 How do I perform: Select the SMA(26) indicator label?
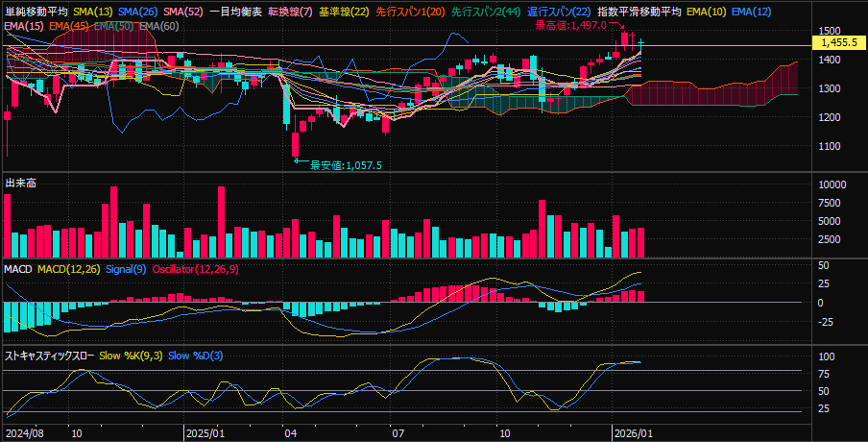point(138,11)
